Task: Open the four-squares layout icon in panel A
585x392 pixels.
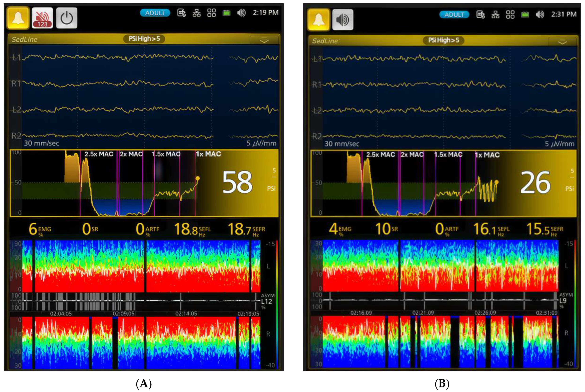Action: pyautogui.click(x=211, y=13)
